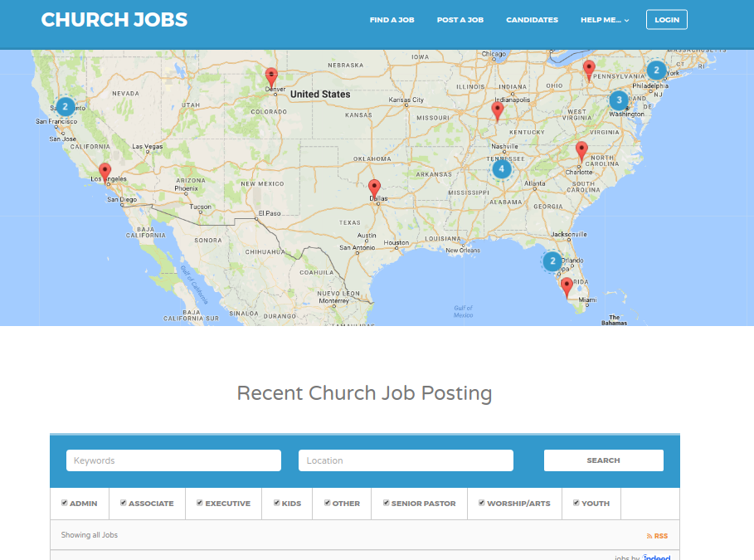
Task: Click the 'Showing all Jobs' text
Action: (x=90, y=535)
